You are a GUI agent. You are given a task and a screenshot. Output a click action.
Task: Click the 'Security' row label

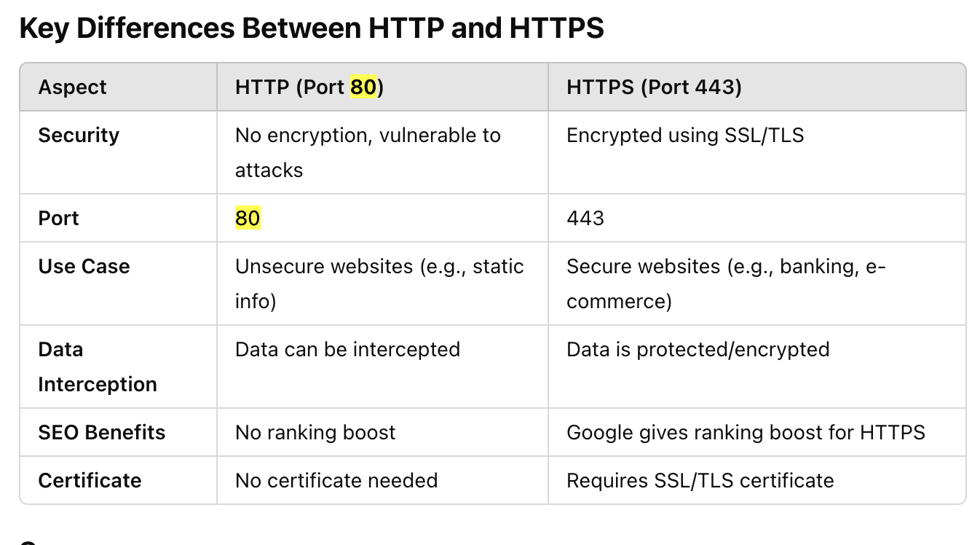click(79, 136)
